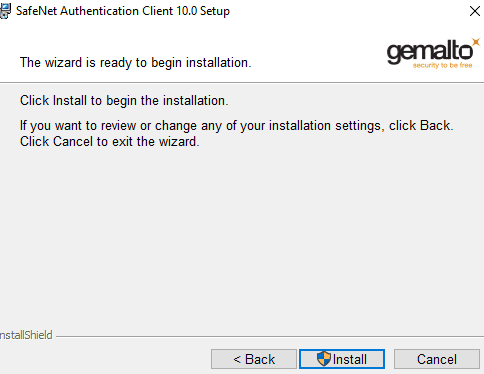484x374 pixels.
Task: Click the separator line beside InstallShield
Action: coord(269,336)
